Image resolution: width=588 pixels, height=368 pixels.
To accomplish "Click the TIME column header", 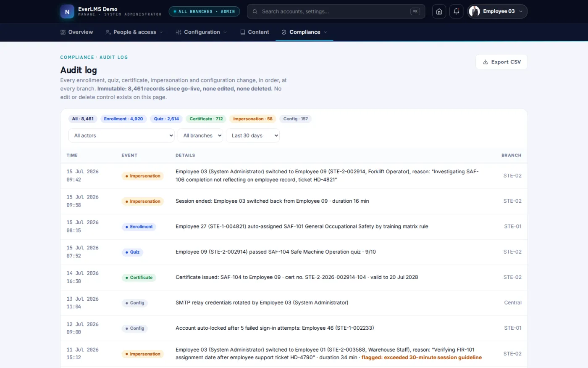I will tap(72, 155).
